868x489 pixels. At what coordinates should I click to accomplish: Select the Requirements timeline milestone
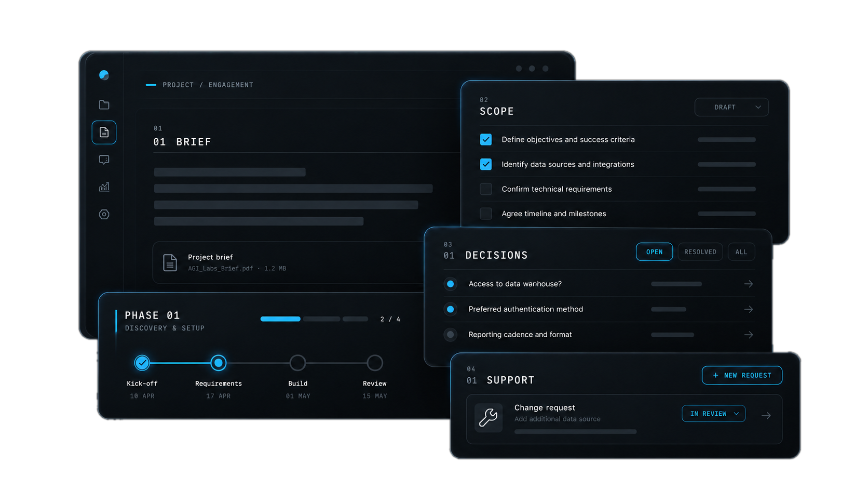point(219,363)
